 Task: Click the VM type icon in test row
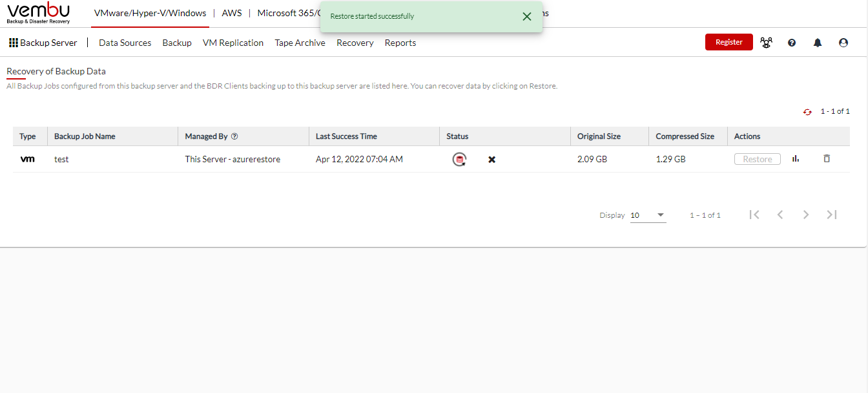pos(28,159)
